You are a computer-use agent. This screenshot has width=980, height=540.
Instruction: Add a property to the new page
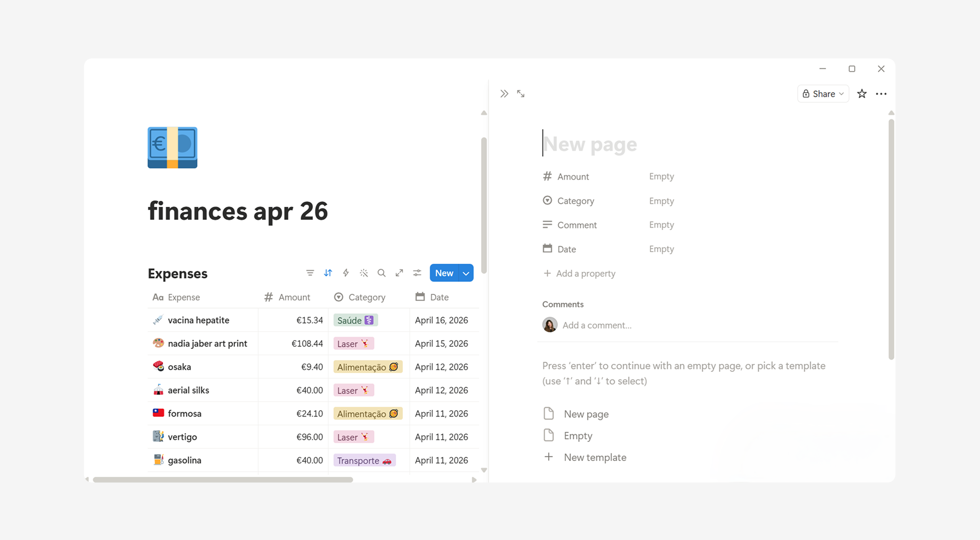click(x=585, y=273)
